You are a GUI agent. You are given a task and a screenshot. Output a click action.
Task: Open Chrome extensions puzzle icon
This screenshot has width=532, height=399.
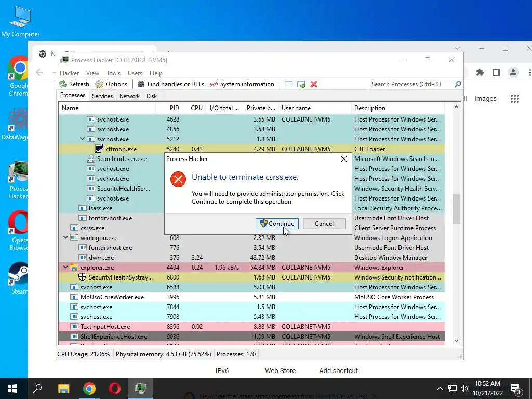480,72
